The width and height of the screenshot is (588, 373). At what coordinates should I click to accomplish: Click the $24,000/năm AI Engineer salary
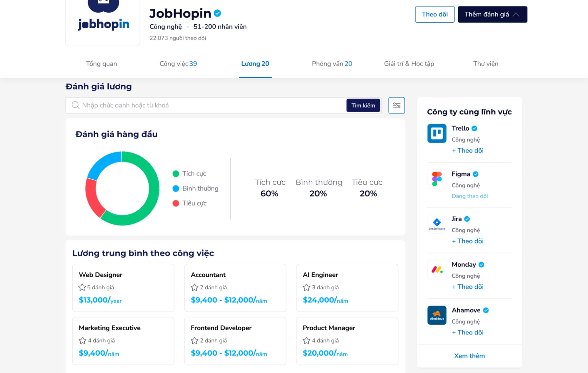tap(325, 300)
